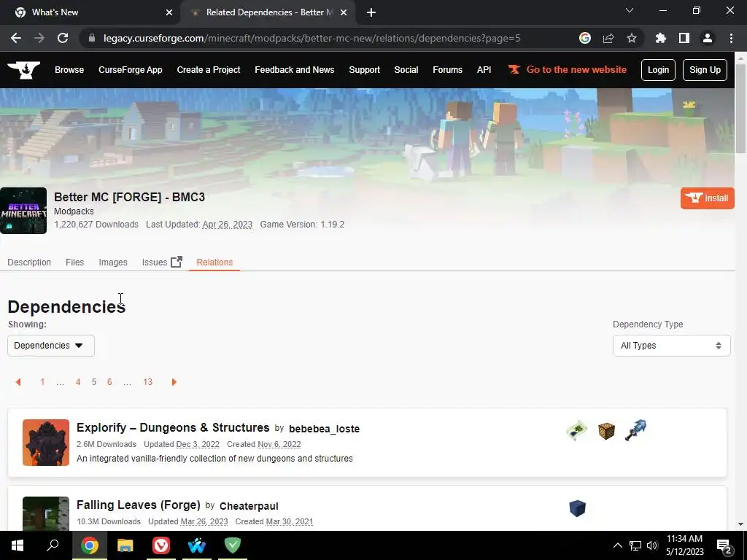The image size is (747, 560).
Task: Click Create a Project in navigation
Action: coord(208,70)
